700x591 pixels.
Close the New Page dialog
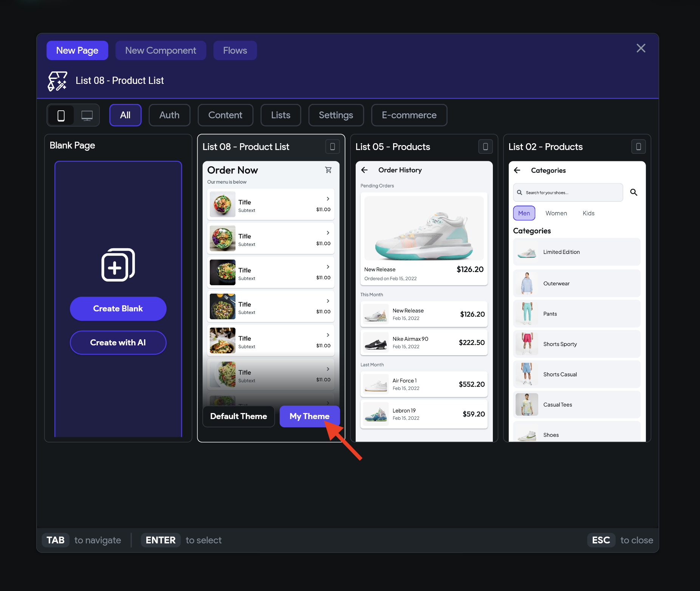641,48
